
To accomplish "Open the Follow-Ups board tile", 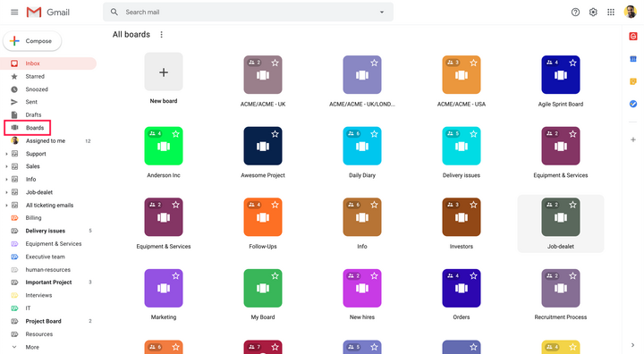I will click(263, 217).
